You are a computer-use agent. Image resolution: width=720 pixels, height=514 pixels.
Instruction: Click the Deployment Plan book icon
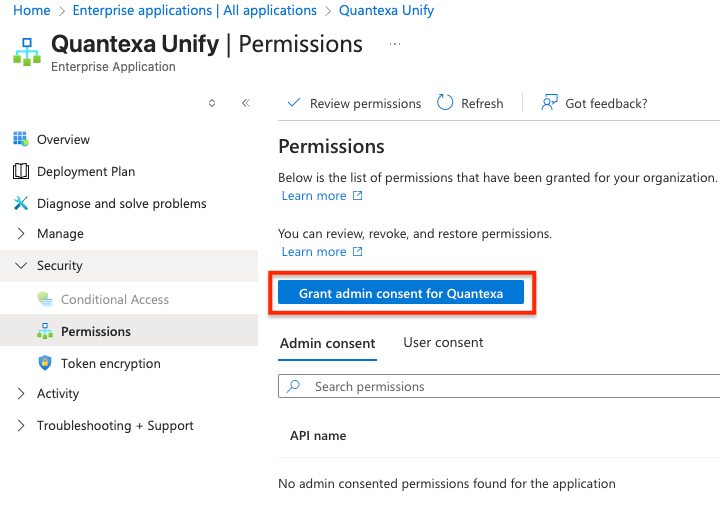point(21,171)
